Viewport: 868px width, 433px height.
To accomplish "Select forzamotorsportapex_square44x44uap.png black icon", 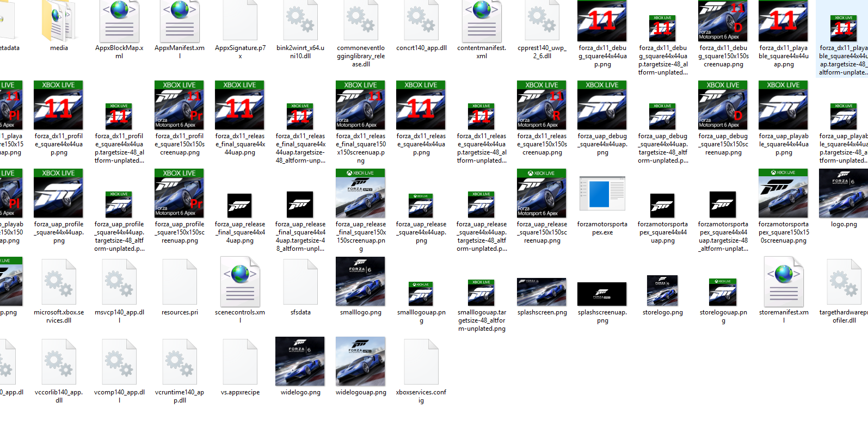I will coord(663,206).
